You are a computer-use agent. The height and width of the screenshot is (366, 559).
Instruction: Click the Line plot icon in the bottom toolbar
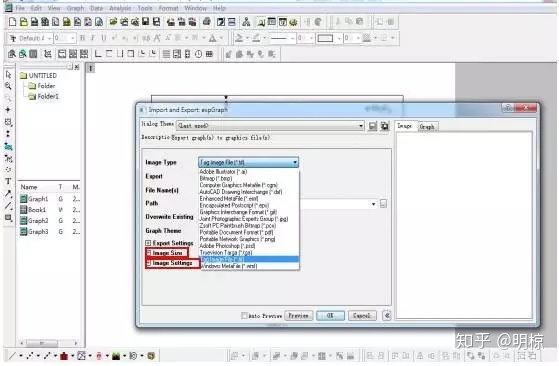(12, 355)
